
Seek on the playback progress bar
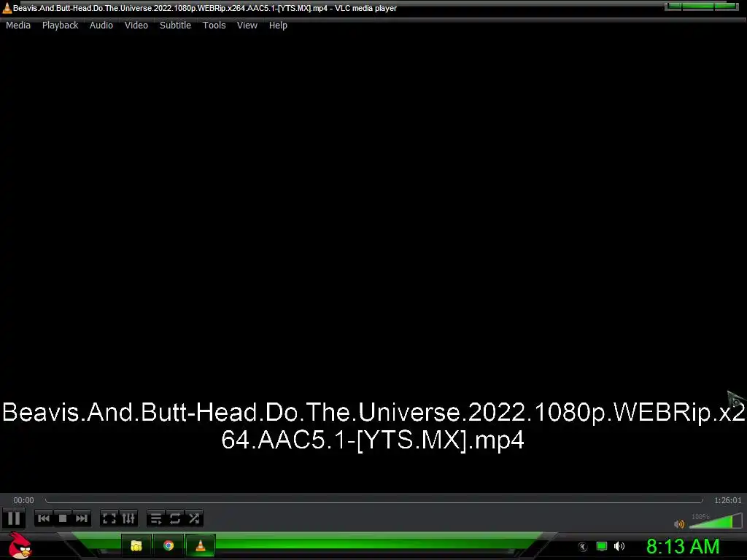[x=374, y=500]
